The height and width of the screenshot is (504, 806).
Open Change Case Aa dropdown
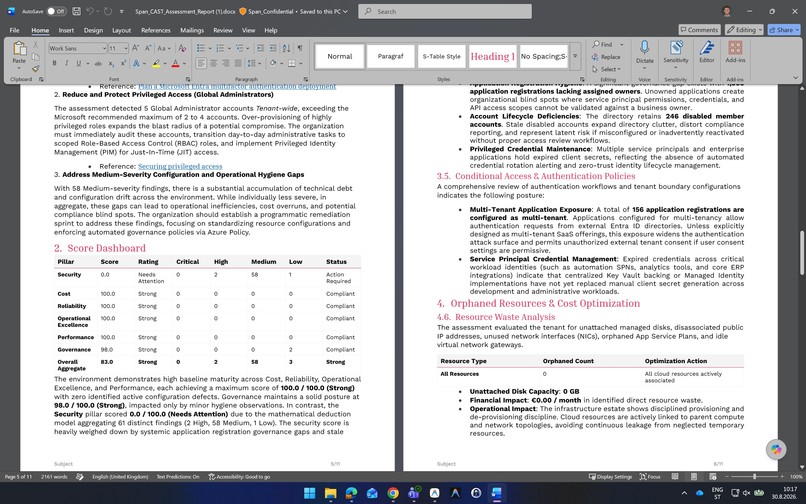(163, 48)
